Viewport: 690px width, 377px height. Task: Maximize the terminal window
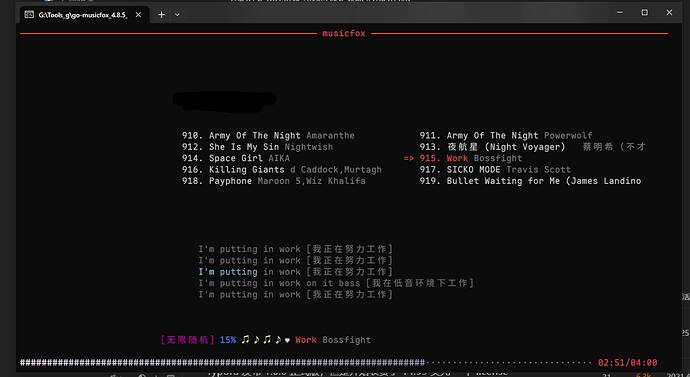tap(645, 13)
